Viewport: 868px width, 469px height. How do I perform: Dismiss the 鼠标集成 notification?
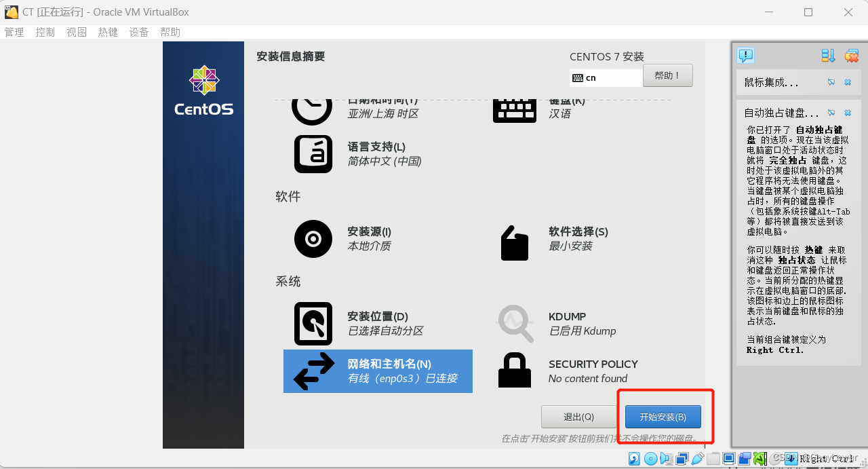(x=848, y=82)
